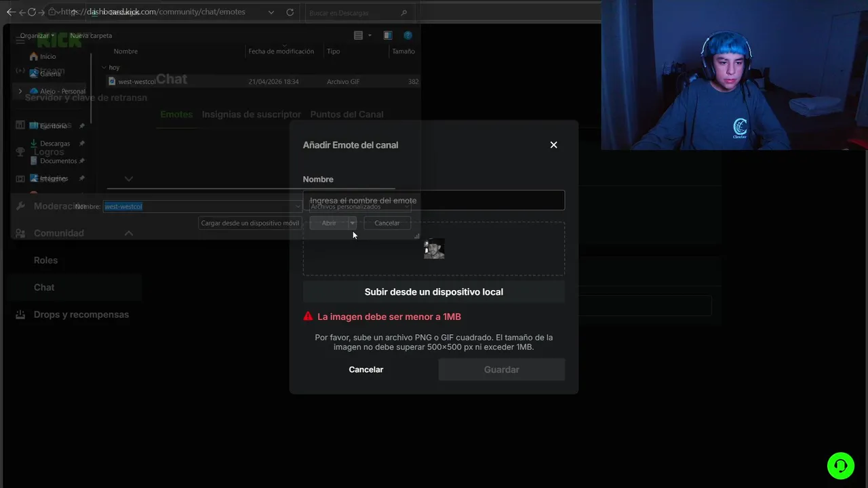Open Drops y recompensas section
The height and width of the screenshot is (488, 868).
(81, 314)
